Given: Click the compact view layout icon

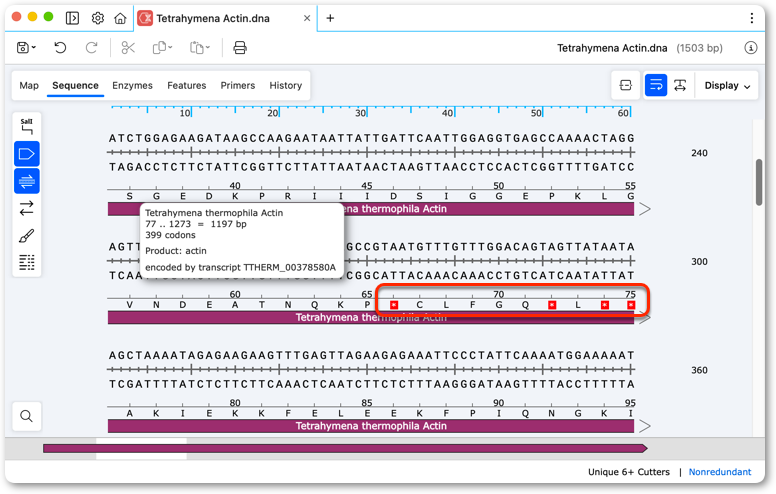Looking at the screenshot, I should point(626,86).
